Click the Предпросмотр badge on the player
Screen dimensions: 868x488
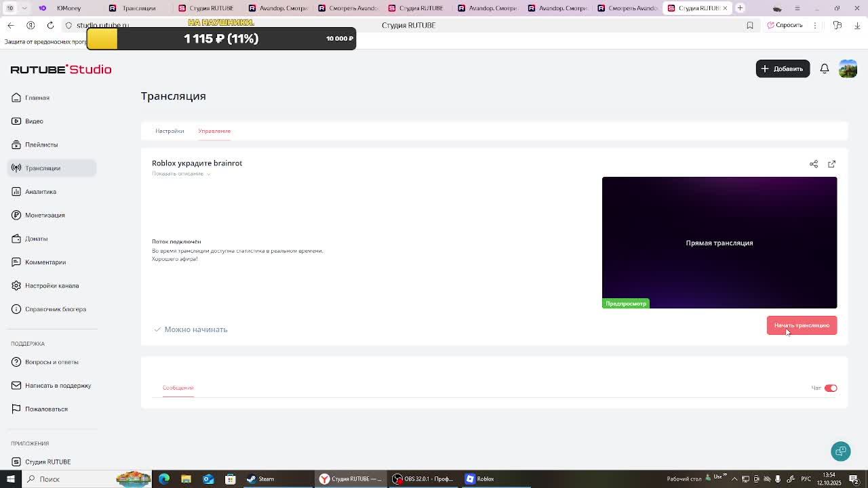626,304
